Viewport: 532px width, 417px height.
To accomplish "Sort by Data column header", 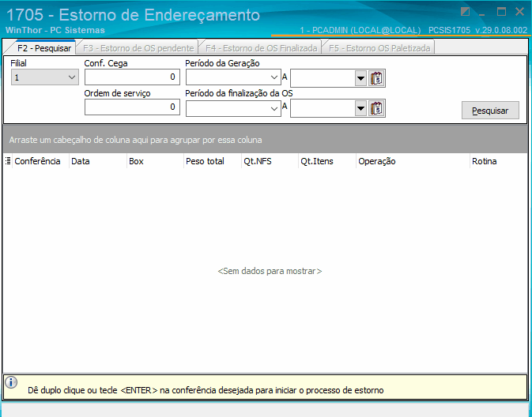I will pos(98,161).
